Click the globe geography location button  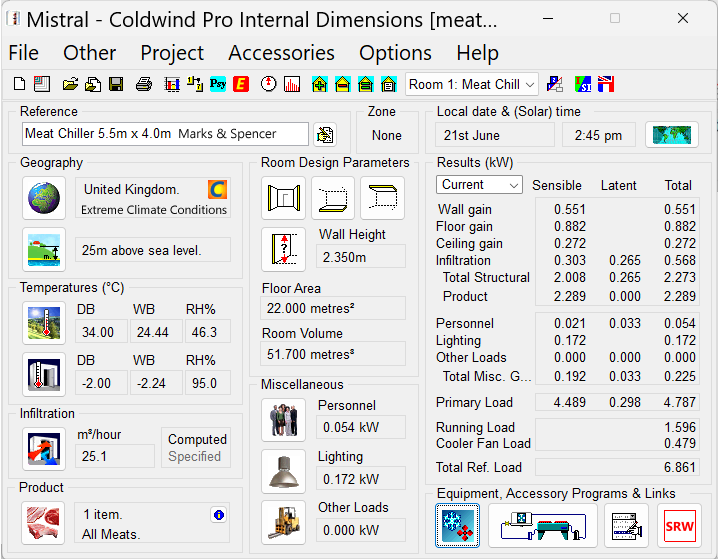pos(44,198)
